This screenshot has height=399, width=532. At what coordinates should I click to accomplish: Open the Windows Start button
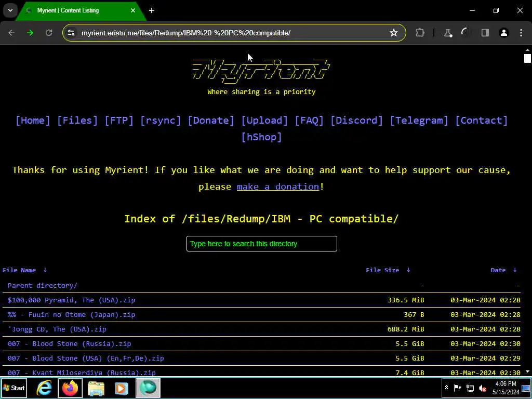click(14, 388)
